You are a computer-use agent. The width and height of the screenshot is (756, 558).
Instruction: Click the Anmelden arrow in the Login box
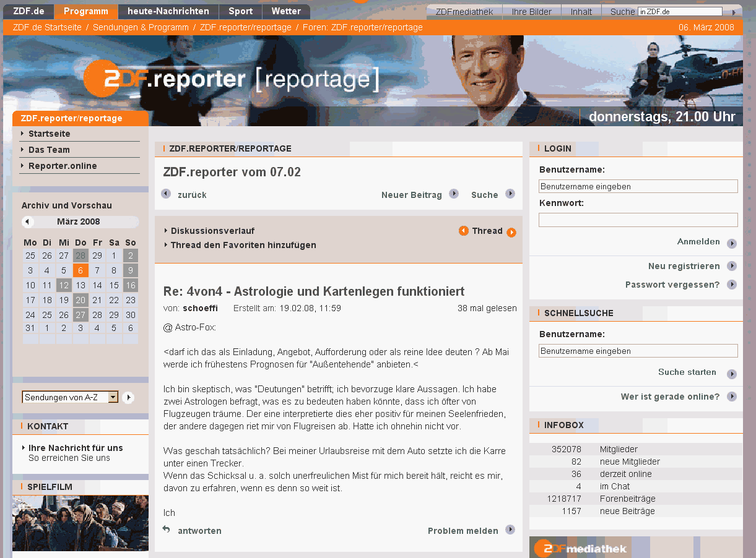732,243
